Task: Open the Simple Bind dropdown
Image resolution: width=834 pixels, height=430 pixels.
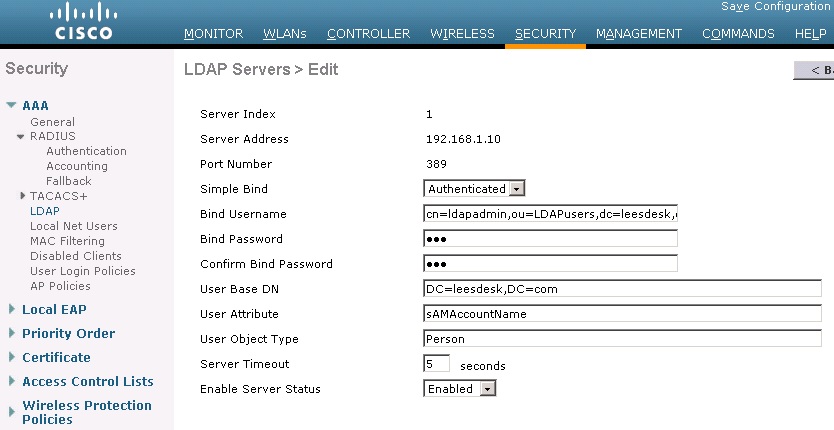Action: click(474, 188)
